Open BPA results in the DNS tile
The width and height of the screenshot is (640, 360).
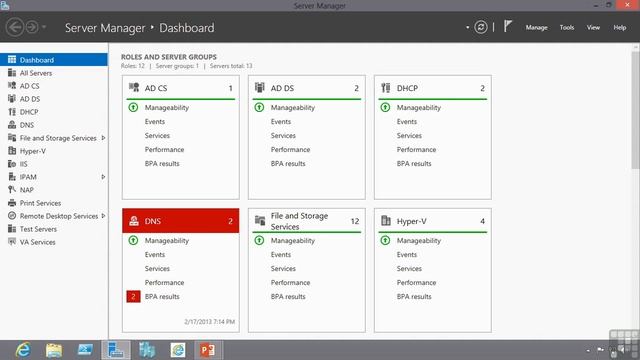[x=162, y=296]
